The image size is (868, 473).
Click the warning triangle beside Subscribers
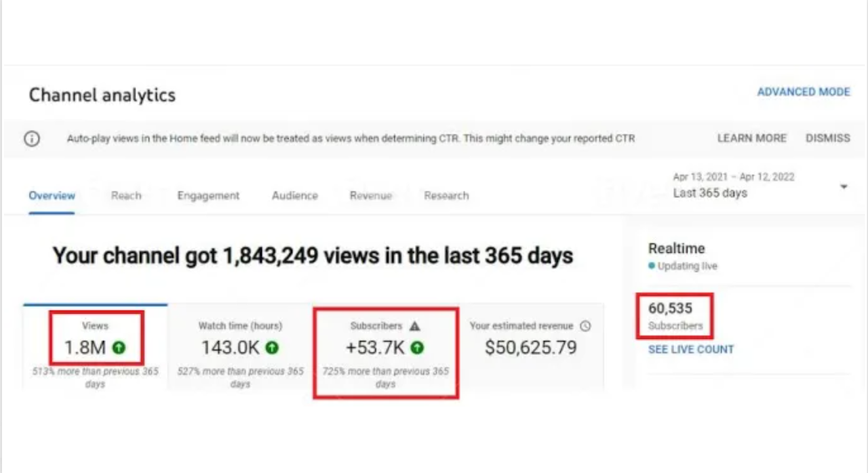415,326
